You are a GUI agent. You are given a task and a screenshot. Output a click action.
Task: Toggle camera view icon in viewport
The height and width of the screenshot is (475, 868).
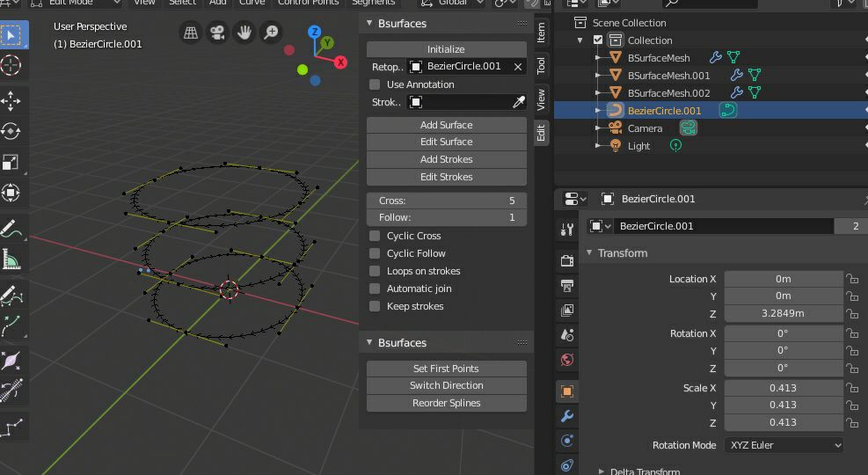click(217, 33)
